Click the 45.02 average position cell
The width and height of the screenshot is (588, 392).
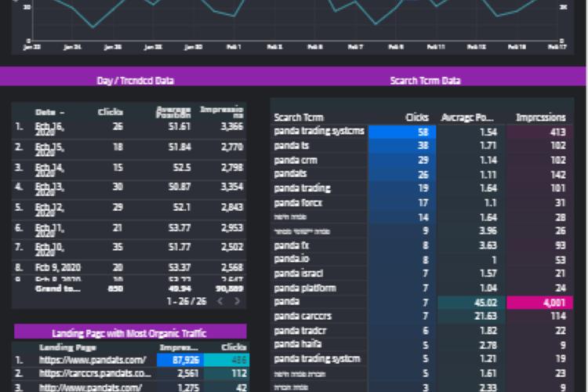tap(472, 303)
